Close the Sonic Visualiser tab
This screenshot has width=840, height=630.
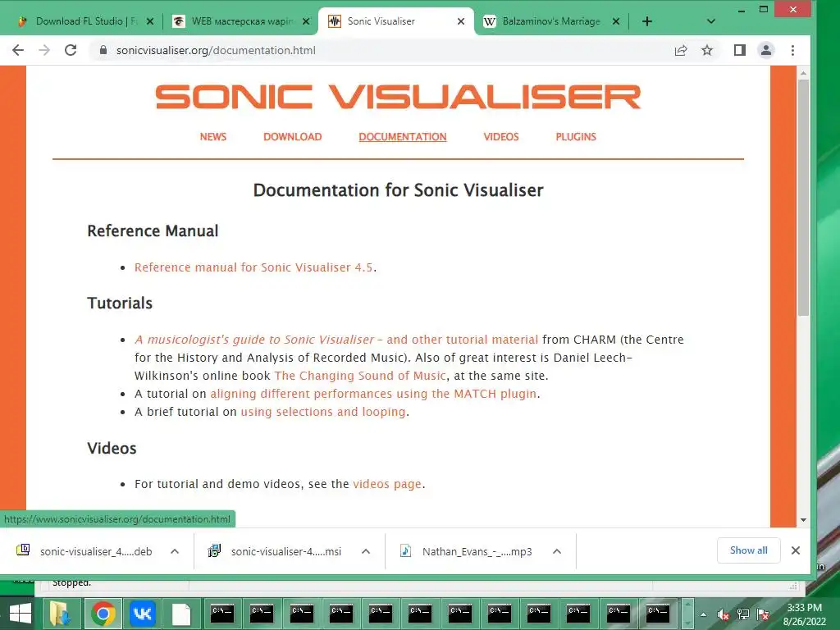pyautogui.click(x=461, y=21)
